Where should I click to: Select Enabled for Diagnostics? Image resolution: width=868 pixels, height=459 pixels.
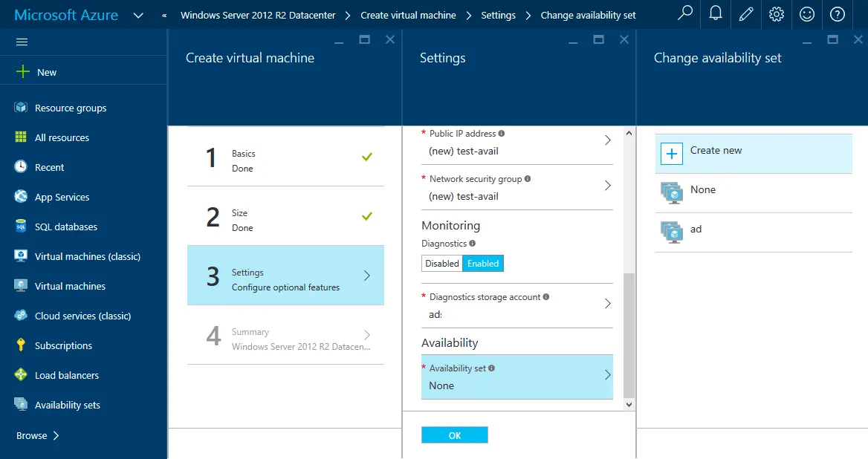point(483,264)
